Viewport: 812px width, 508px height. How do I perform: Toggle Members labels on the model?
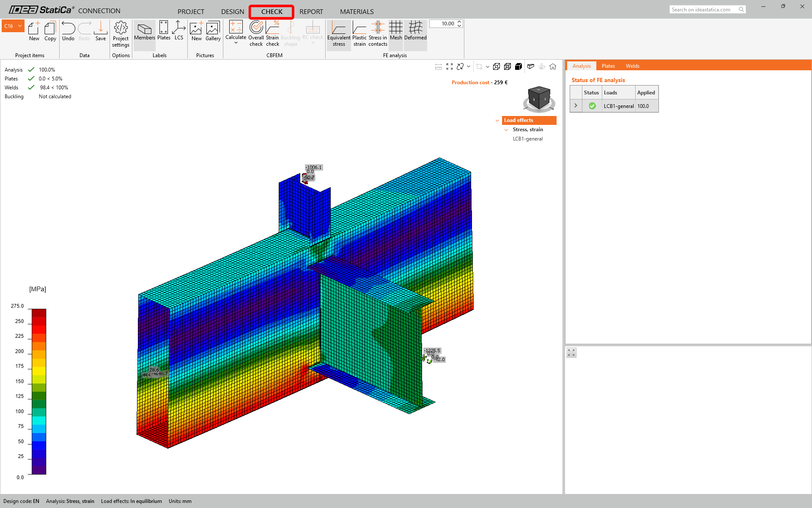click(x=145, y=30)
